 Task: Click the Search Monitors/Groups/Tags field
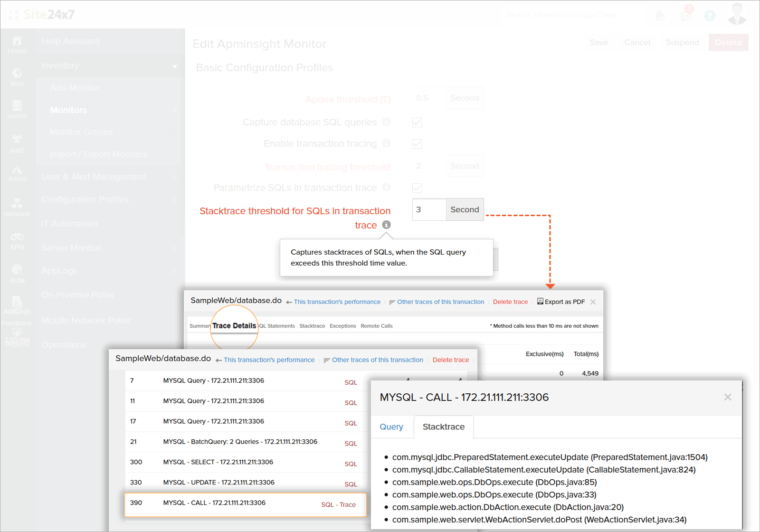(x=572, y=15)
